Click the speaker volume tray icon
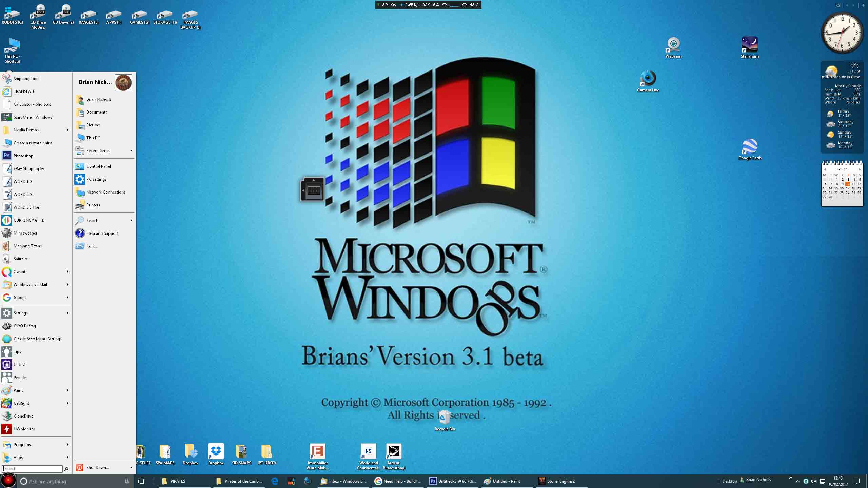Image resolution: width=868 pixels, height=488 pixels. pyautogui.click(x=813, y=481)
